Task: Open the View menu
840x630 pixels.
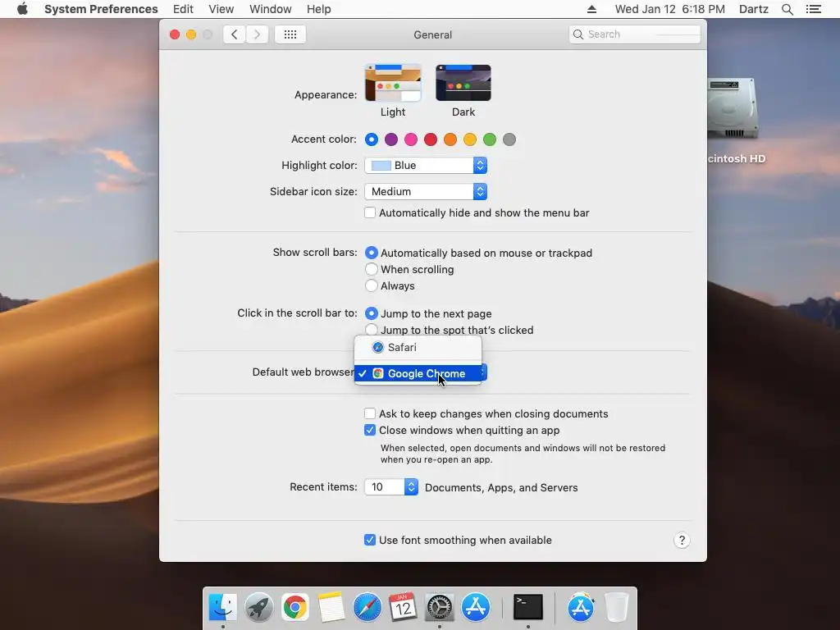Action: tap(221, 9)
